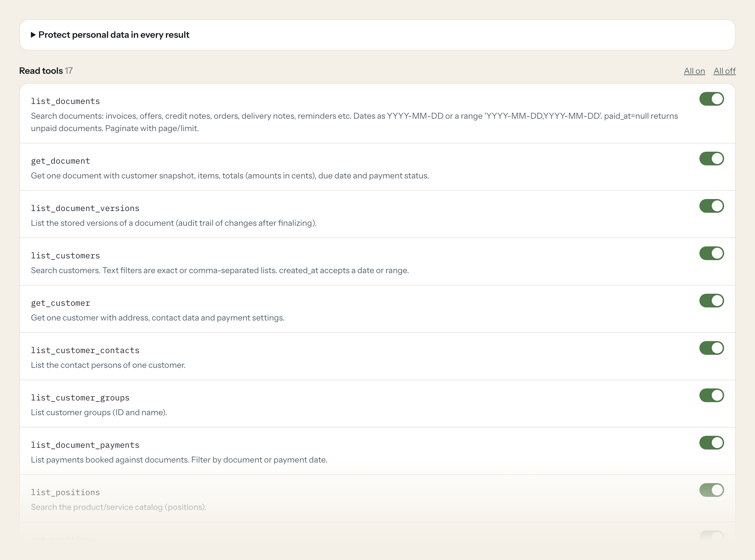This screenshot has width=755, height=560.
Task: Click 'List customer groups (ID and name).'
Action: tap(99, 412)
